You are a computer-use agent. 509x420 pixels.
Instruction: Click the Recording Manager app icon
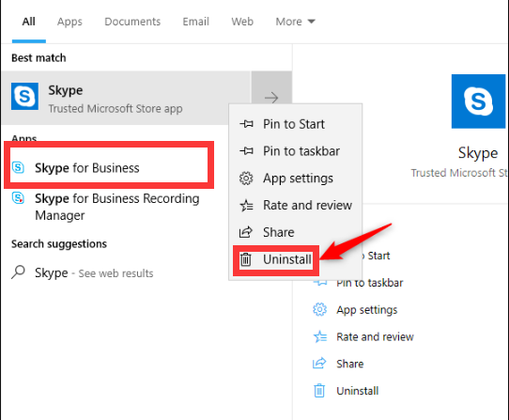point(18,198)
